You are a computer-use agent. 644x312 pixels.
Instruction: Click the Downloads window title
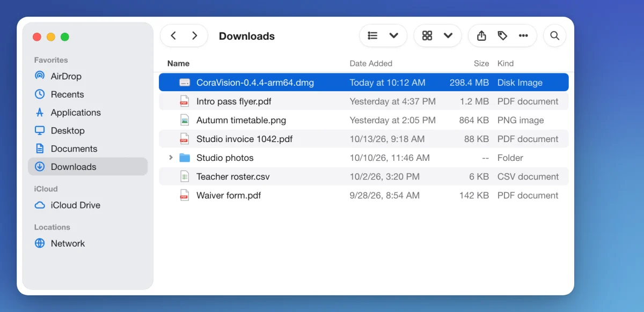tap(247, 36)
